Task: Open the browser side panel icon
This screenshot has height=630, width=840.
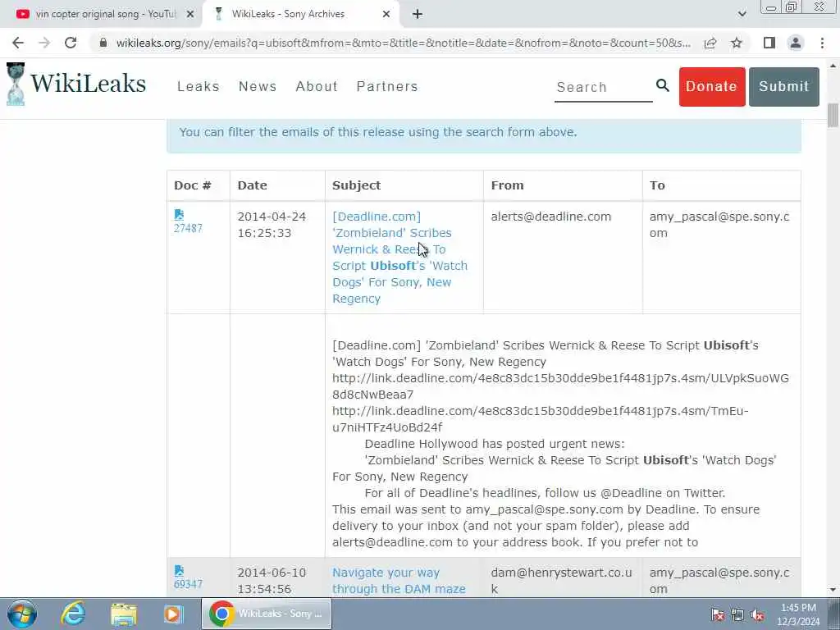Action: [769, 43]
